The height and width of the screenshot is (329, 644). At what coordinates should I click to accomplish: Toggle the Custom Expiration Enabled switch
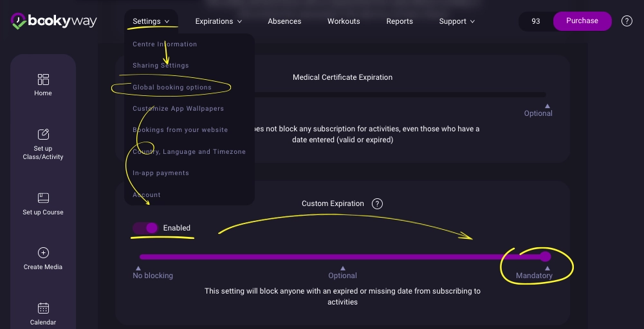pyautogui.click(x=145, y=228)
